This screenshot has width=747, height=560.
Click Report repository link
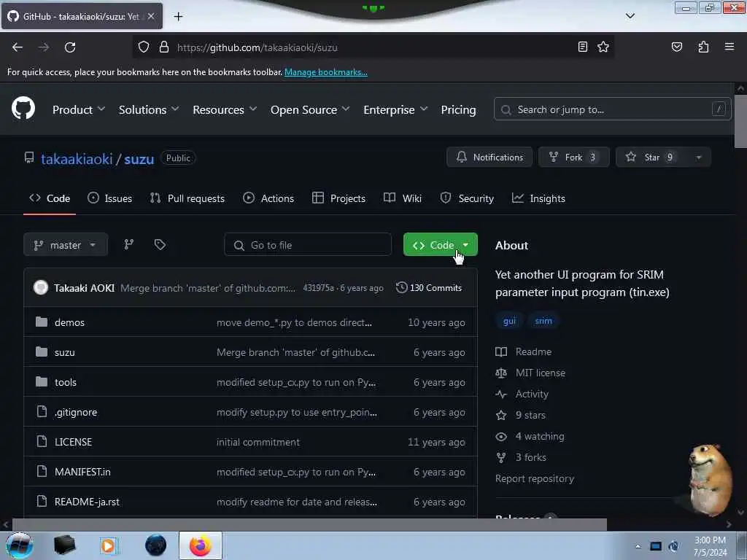(535, 478)
